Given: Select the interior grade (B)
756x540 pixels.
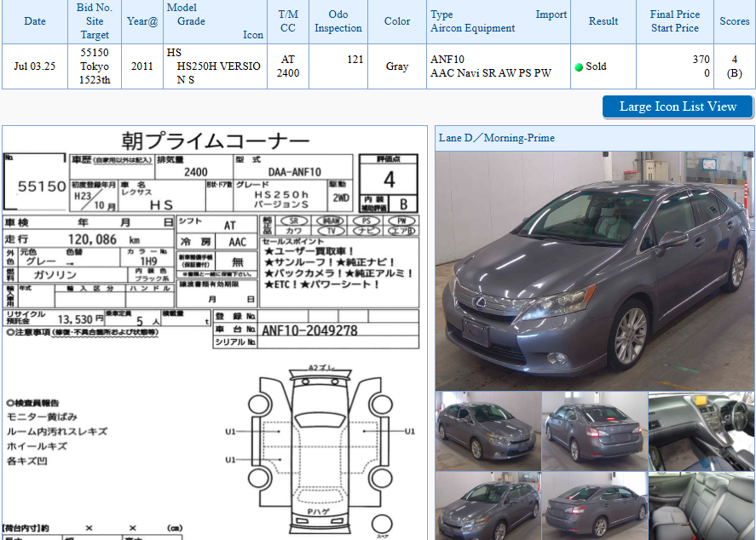Looking at the screenshot, I should pyautogui.click(x=735, y=73).
